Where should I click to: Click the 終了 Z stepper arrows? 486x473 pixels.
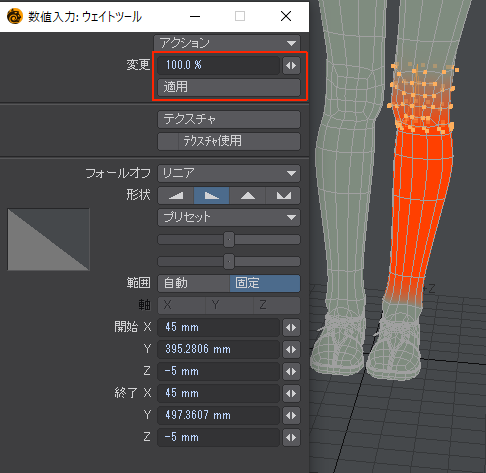[x=291, y=438]
